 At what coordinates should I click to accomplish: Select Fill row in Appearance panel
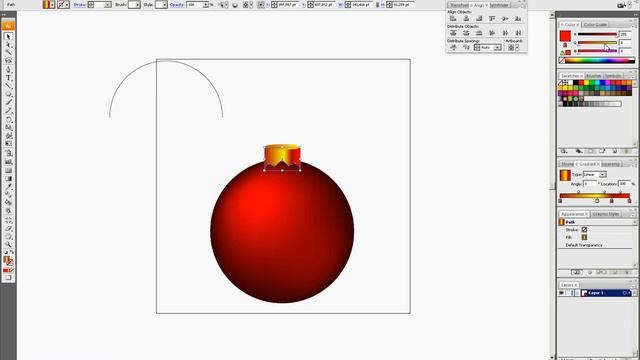tap(596, 237)
